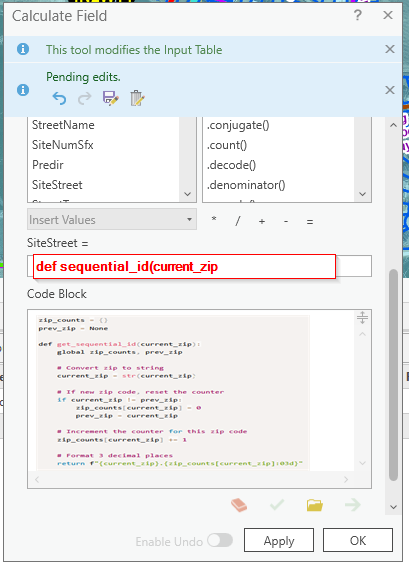The image size is (409, 566).
Task: Insert the plus (+) operator
Action: coord(262,221)
